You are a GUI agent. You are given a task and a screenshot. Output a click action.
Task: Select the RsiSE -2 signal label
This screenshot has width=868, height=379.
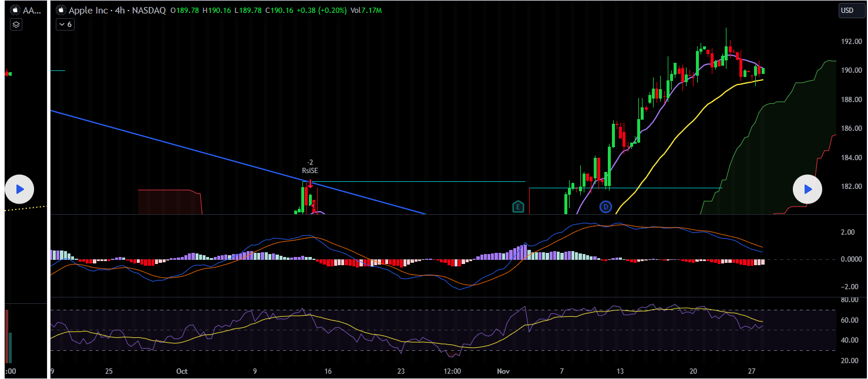click(x=310, y=166)
